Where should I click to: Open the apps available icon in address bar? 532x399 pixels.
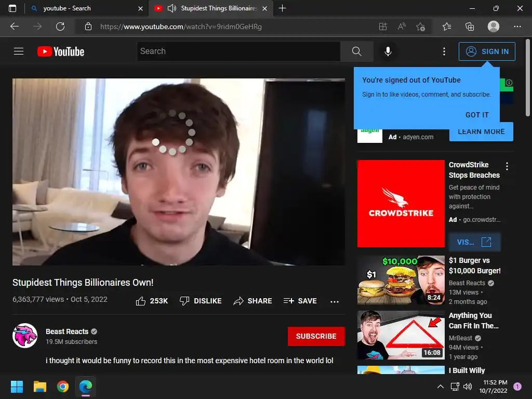[x=383, y=26]
